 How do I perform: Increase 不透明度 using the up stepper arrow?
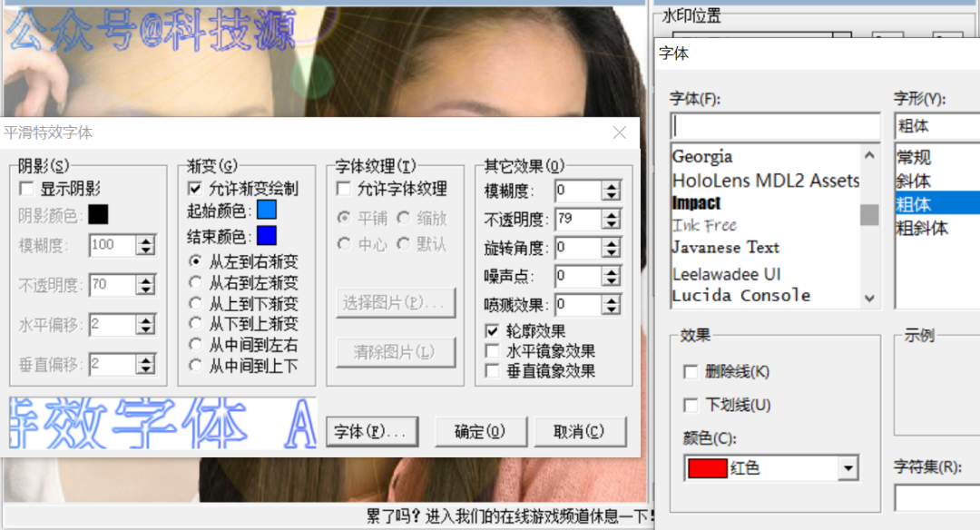[610, 215]
